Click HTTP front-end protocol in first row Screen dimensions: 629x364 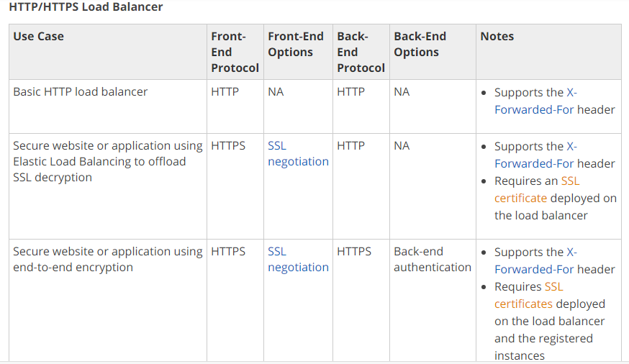(225, 92)
